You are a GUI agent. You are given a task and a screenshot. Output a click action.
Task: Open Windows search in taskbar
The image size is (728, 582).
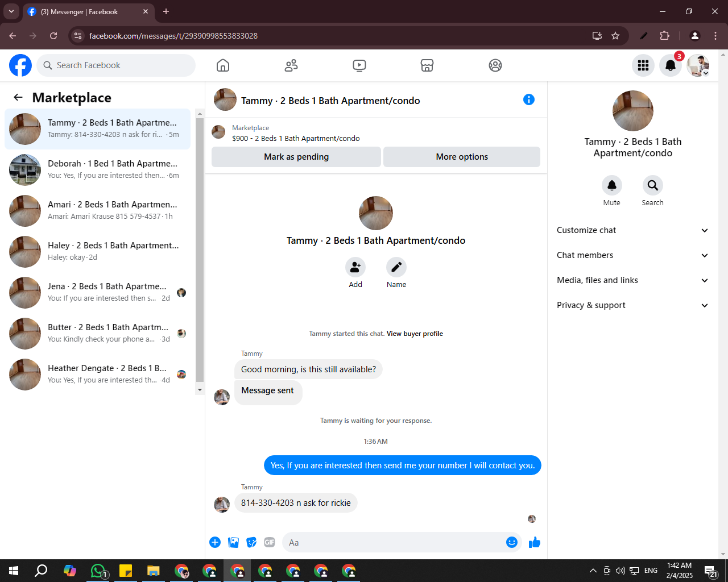click(41, 571)
